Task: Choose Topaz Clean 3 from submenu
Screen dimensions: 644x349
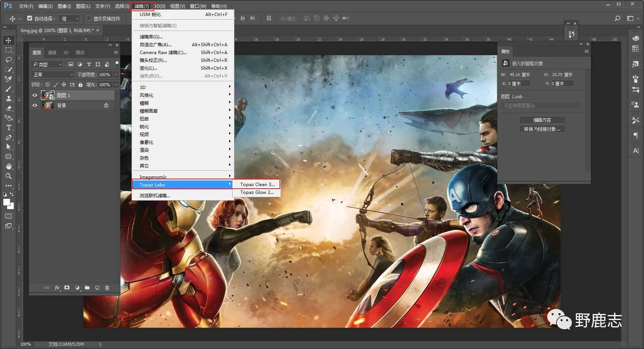Action: (x=256, y=185)
